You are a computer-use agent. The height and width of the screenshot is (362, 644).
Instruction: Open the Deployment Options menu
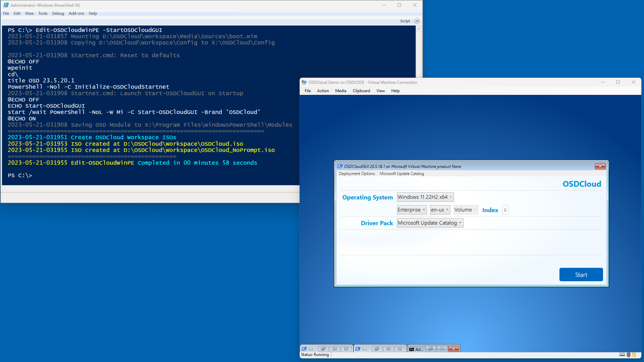point(356,174)
